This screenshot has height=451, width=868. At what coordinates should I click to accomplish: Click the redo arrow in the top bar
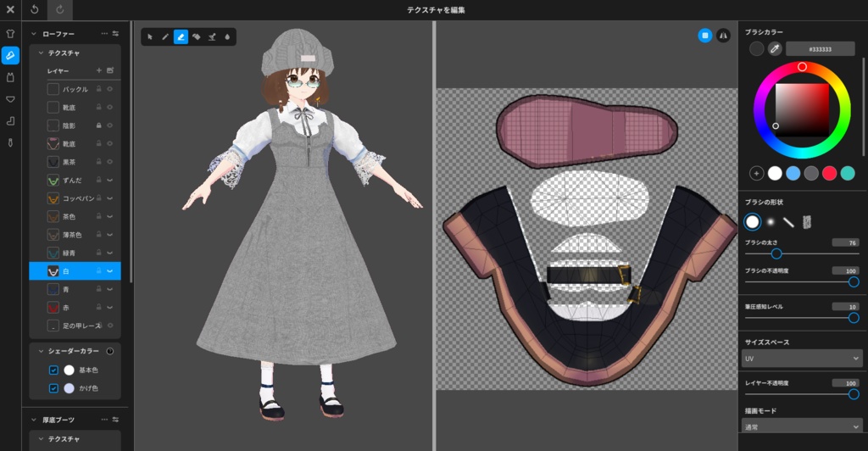coord(60,9)
